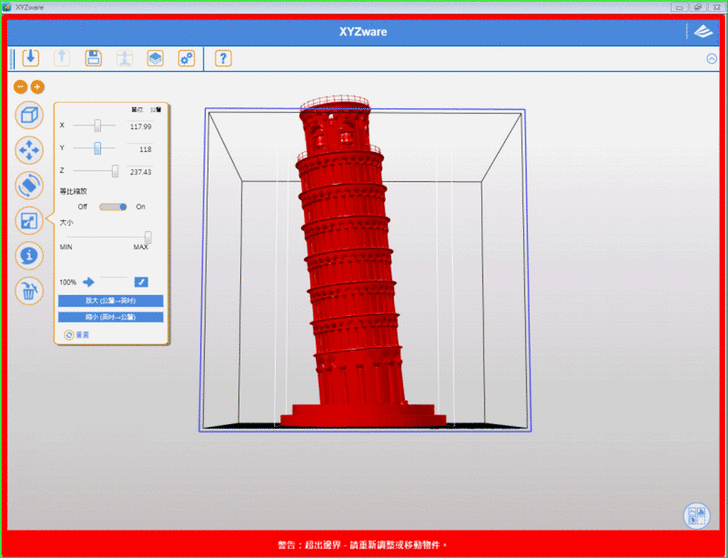
Task: Open the Slice layers icon in toolbar
Action: (155, 58)
